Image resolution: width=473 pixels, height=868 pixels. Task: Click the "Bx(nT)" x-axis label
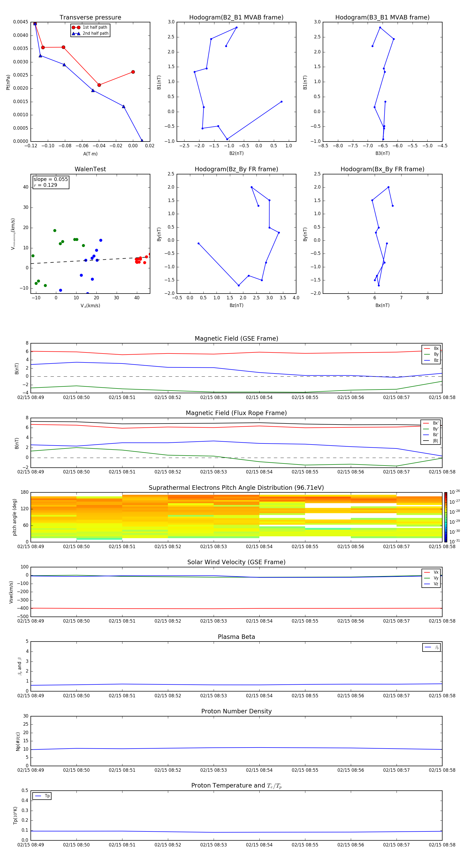click(x=382, y=305)
